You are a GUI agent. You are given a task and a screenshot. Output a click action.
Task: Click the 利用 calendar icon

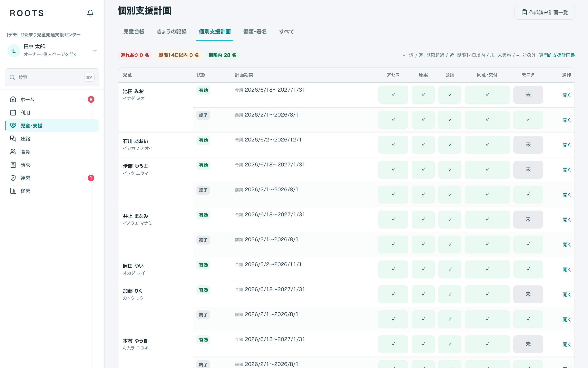point(13,112)
